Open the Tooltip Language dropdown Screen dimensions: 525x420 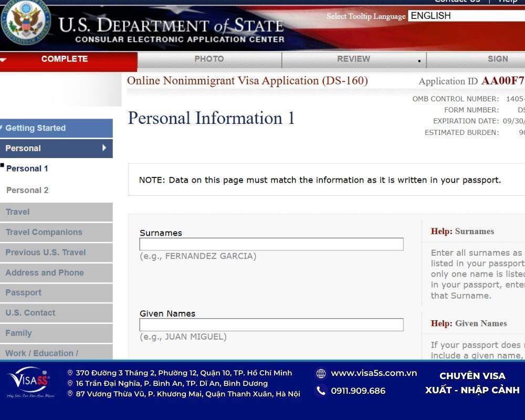pyautogui.click(x=466, y=16)
